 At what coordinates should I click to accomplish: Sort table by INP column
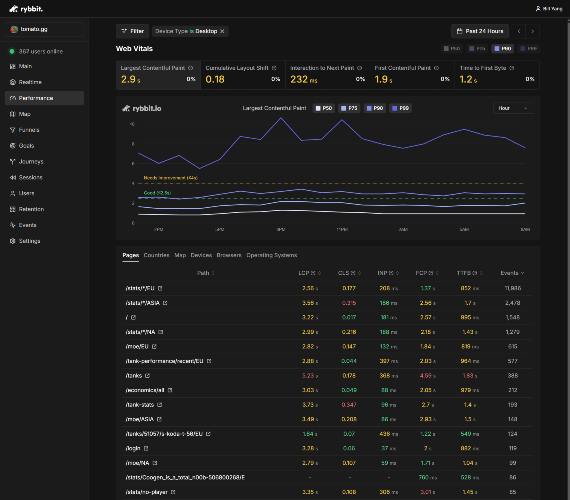coord(388,273)
